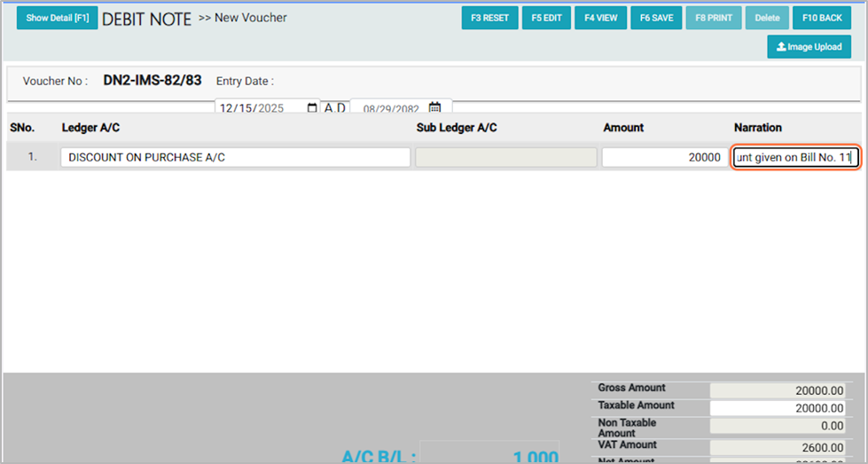Focus the Narration text field
868x464 pixels.
coord(795,158)
